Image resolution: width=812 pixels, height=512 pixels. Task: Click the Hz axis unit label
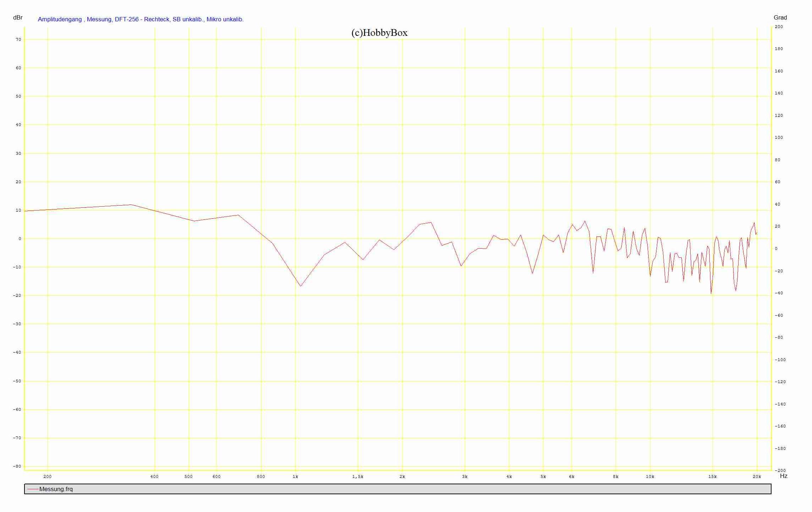[x=784, y=476]
